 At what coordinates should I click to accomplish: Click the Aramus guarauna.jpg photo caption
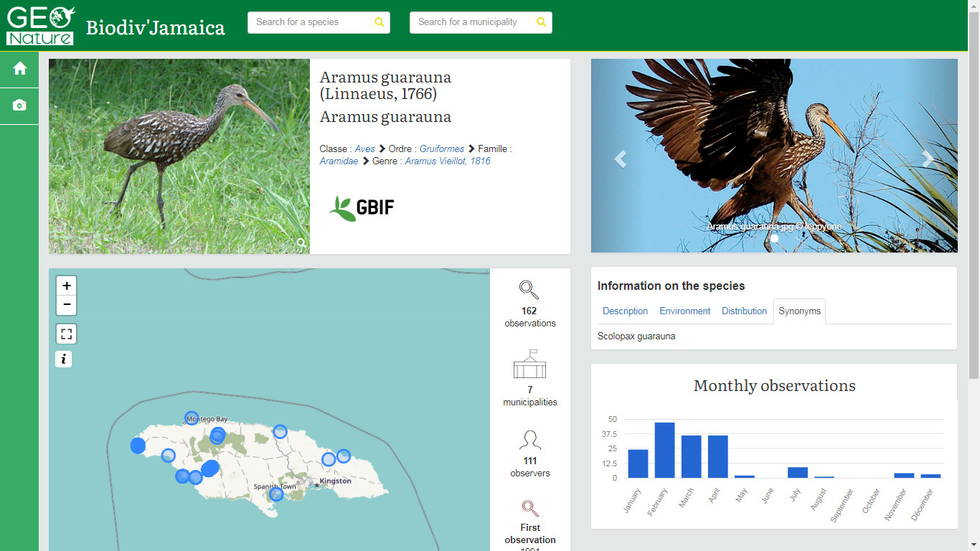pos(774,227)
